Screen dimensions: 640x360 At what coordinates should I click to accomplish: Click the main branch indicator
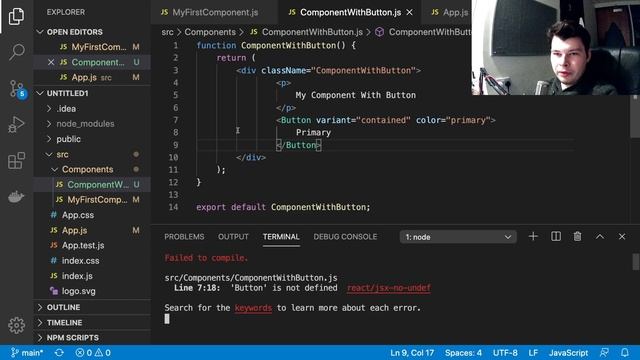27,353
